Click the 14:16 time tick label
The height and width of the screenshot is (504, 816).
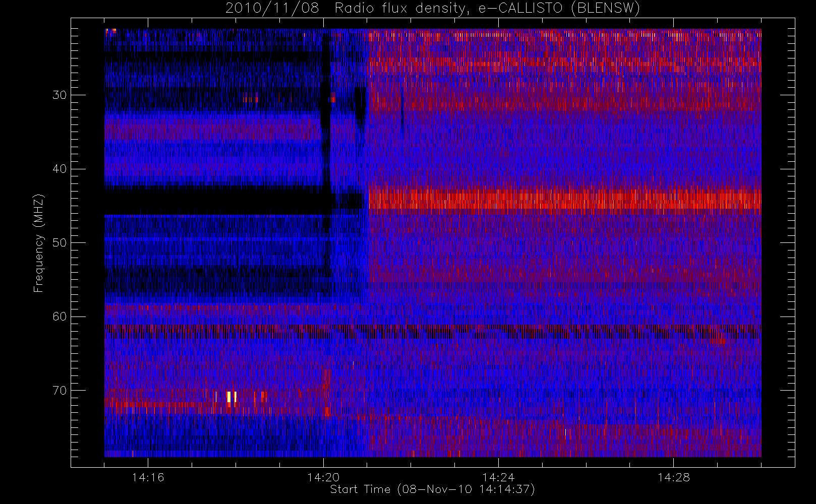pyautogui.click(x=148, y=477)
